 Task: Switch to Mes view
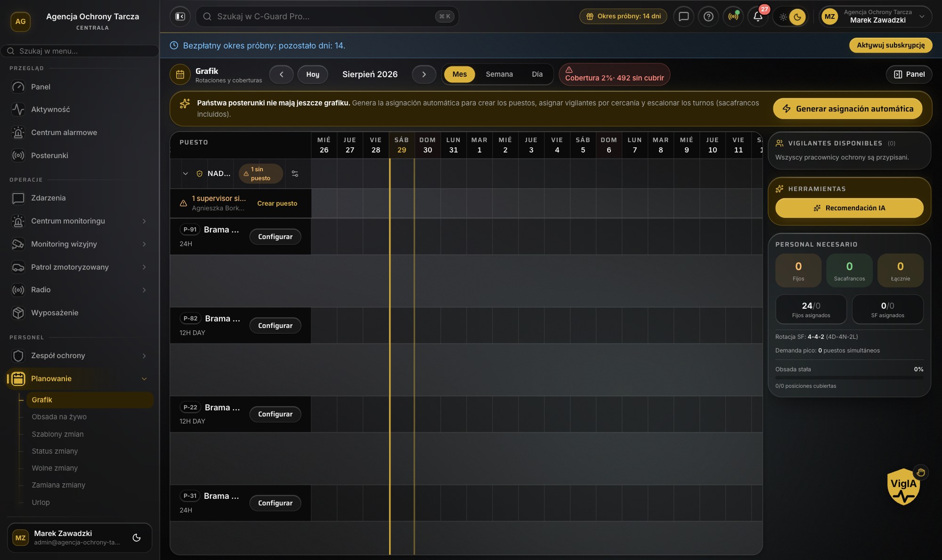coord(460,74)
